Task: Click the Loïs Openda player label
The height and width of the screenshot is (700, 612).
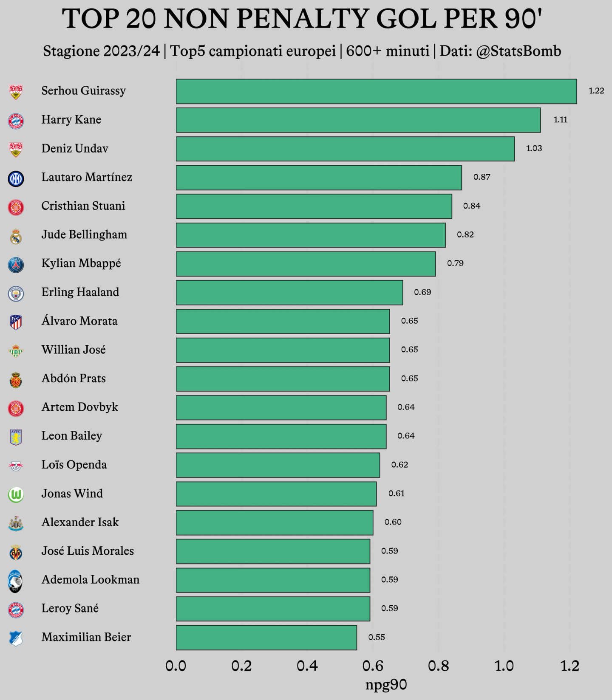Action: (x=74, y=464)
